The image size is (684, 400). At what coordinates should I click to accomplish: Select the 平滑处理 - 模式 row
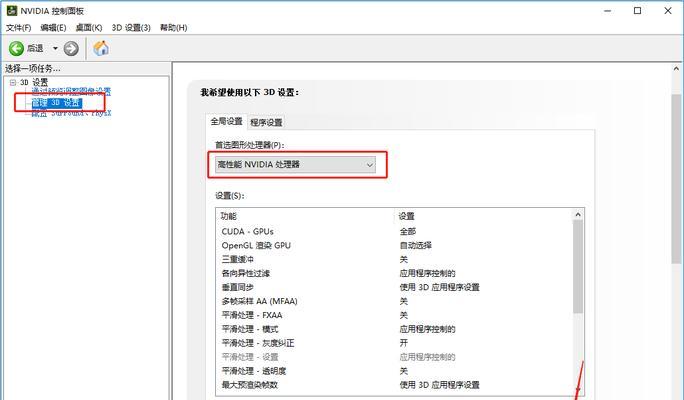(394, 329)
